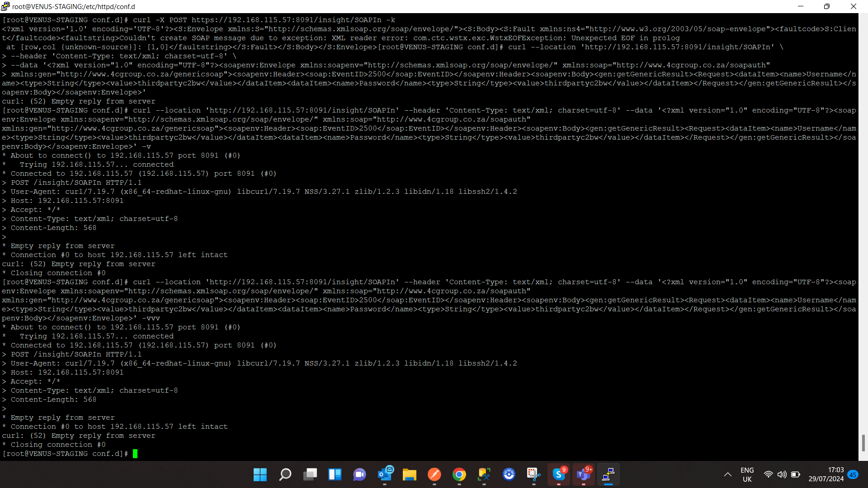868x488 pixels.
Task: Open Microsoft Teams from taskbar
Action: pos(584,474)
